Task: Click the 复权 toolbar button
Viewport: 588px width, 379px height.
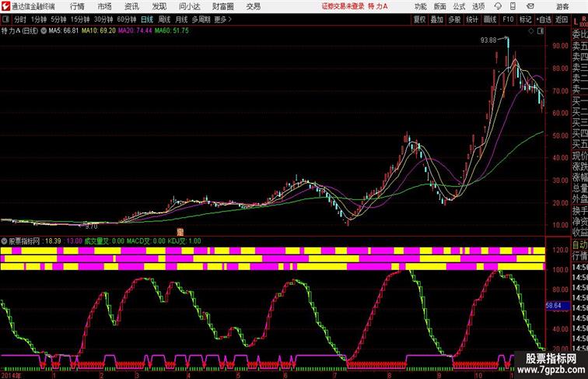Action: 419,19
